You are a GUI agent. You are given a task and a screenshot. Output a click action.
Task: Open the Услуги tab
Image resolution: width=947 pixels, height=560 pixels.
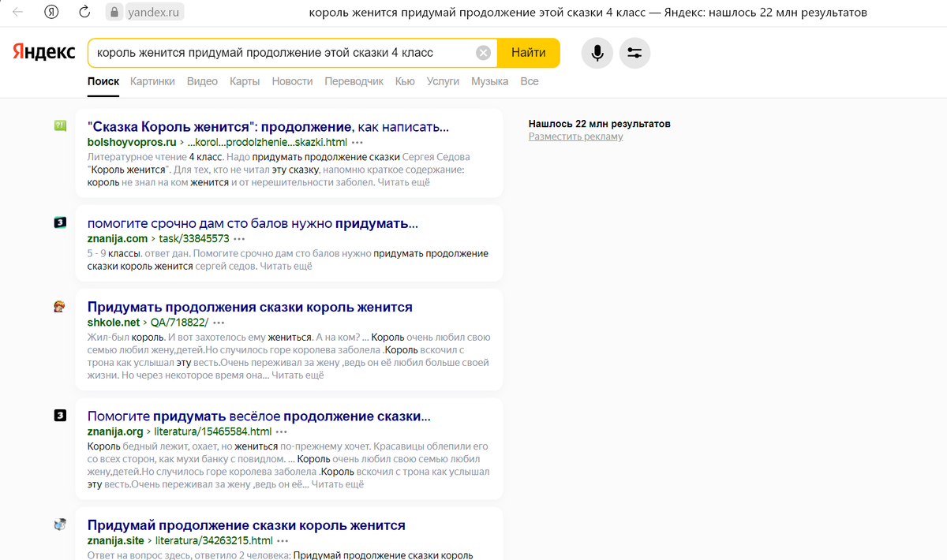pyautogui.click(x=443, y=81)
